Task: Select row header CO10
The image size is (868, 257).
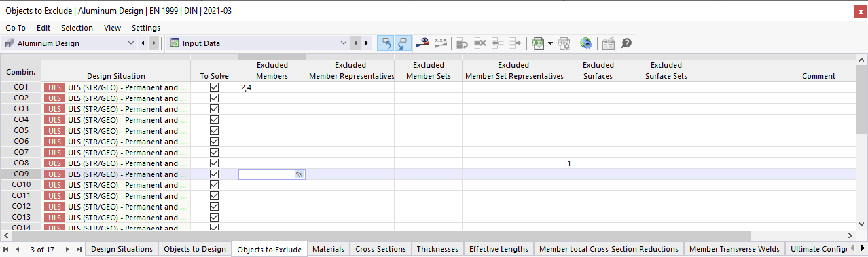Action: coord(21,185)
